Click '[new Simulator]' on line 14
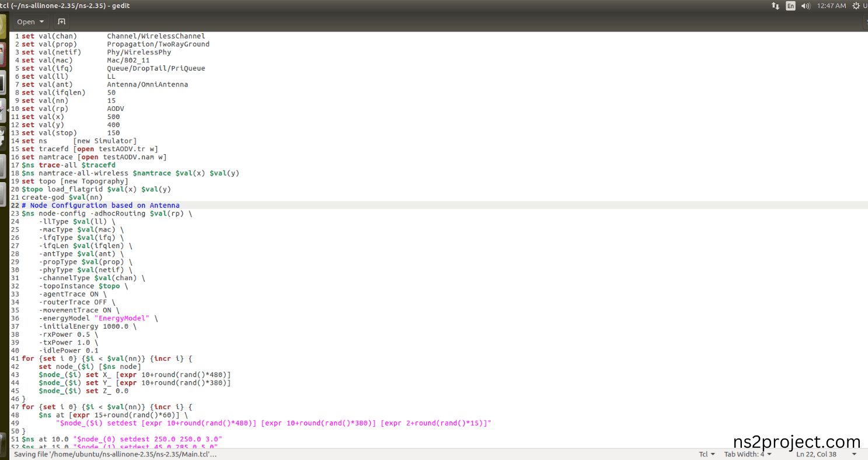 coord(105,141)
